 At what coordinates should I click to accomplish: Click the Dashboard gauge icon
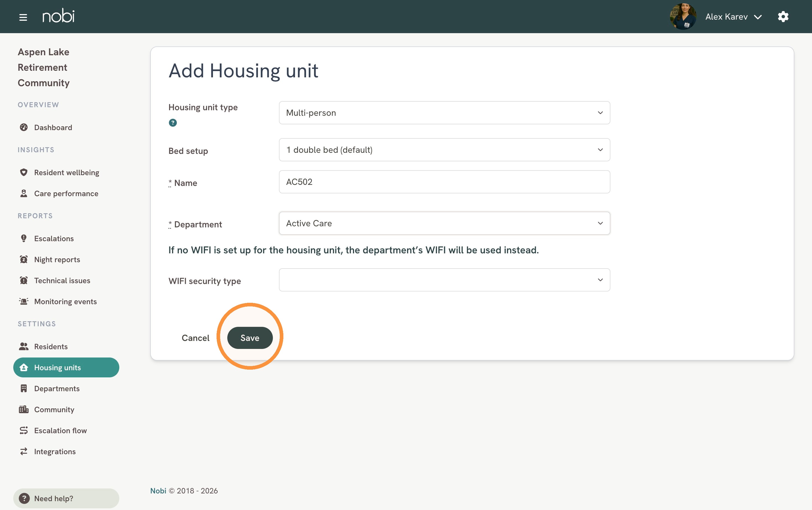23,128
